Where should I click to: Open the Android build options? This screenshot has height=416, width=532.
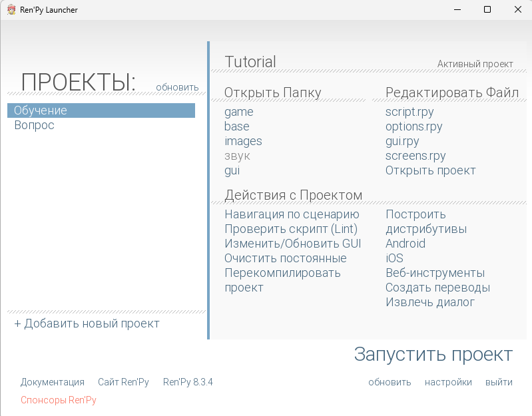pyautogui.click(x=405, y=244)
